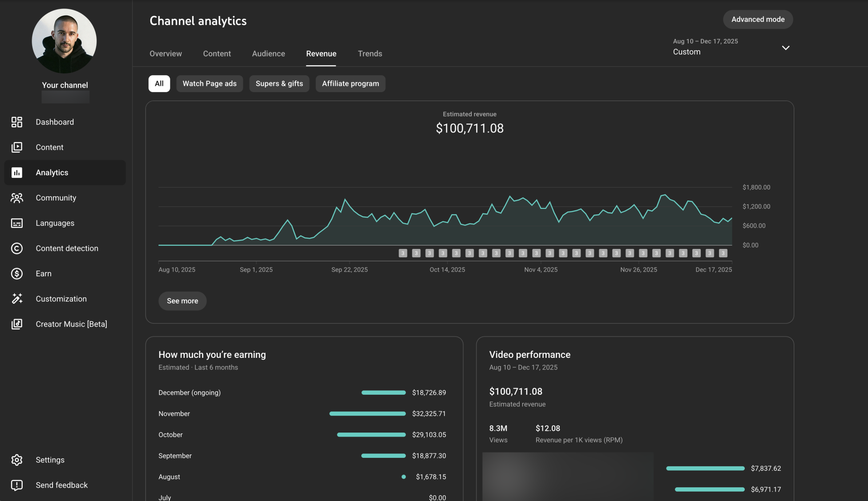Select the All revenue filter chip
868x501 pixels.
click(159, 84)
